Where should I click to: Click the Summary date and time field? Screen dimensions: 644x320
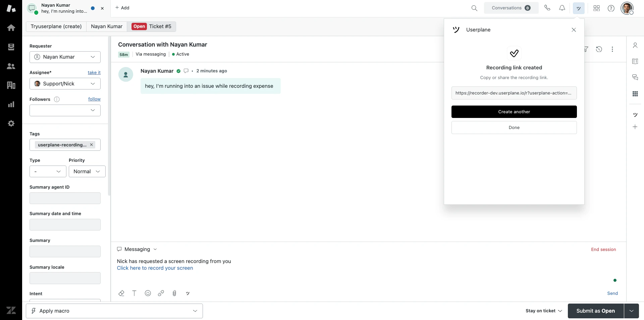(x=65, y=225)
